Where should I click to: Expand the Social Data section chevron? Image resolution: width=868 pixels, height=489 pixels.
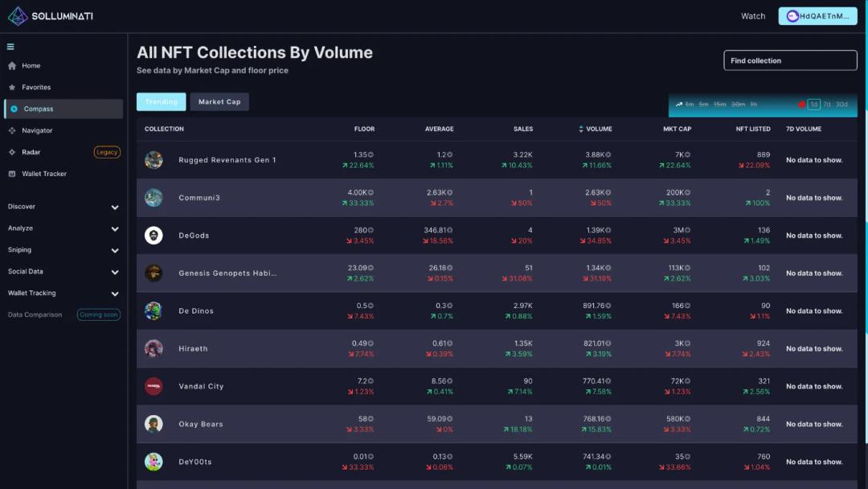[x=115, y=272]
